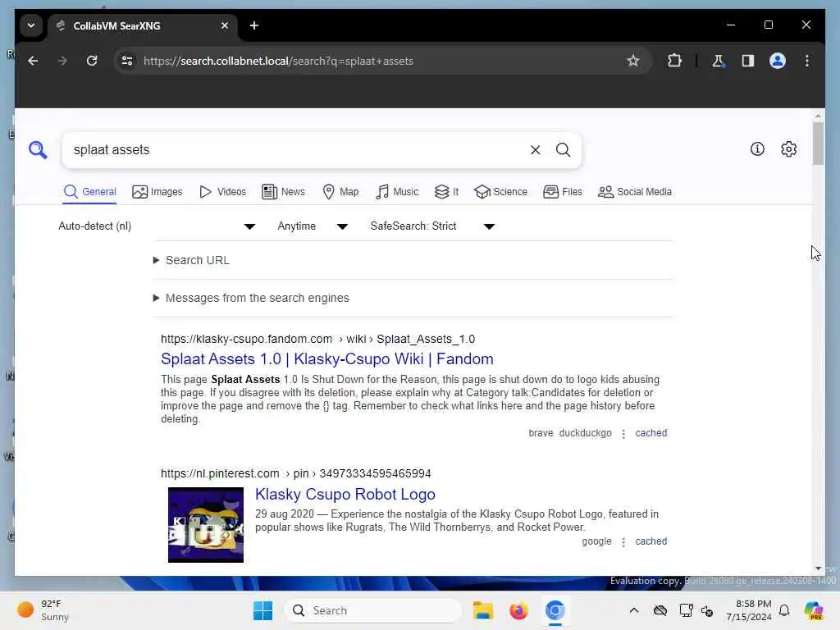Open Chrome Labs flask icon
This screenshot has width=840, height=630.
tap(718, 61)
